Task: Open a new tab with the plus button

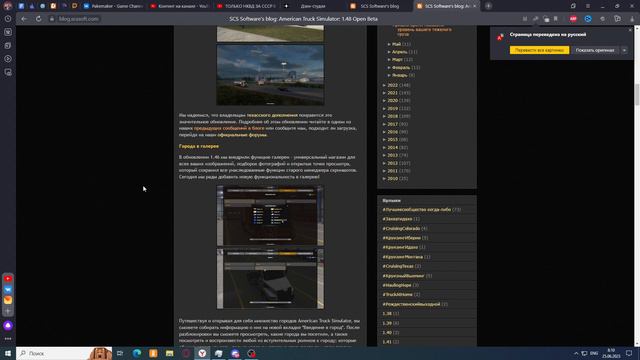Action: [488, 6]
